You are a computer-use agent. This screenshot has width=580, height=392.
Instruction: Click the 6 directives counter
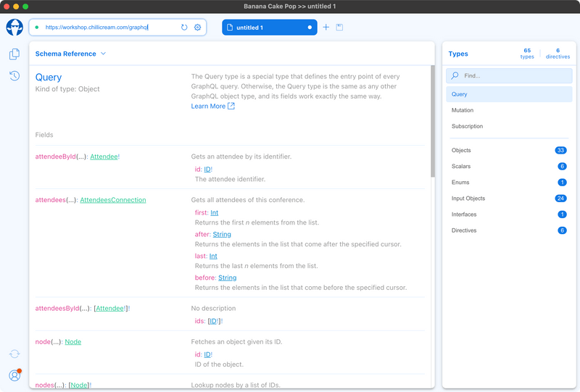pos(558,53)
